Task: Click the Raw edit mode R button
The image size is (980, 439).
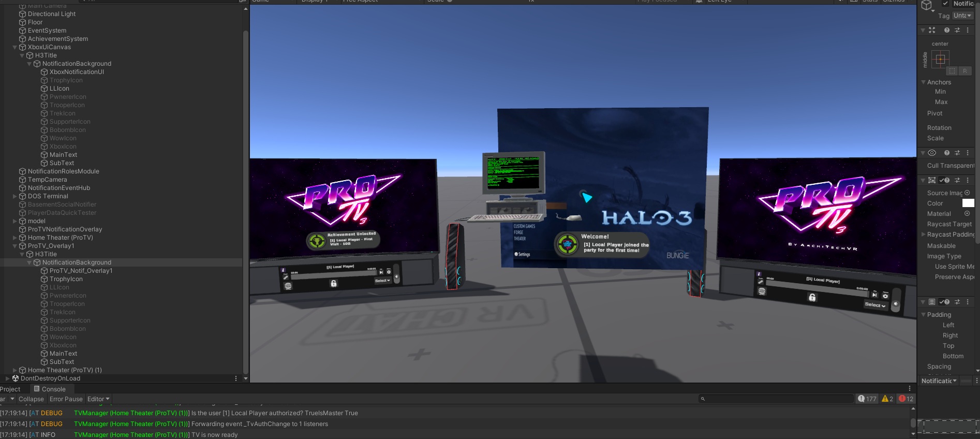Action: (x=964, y=71)
